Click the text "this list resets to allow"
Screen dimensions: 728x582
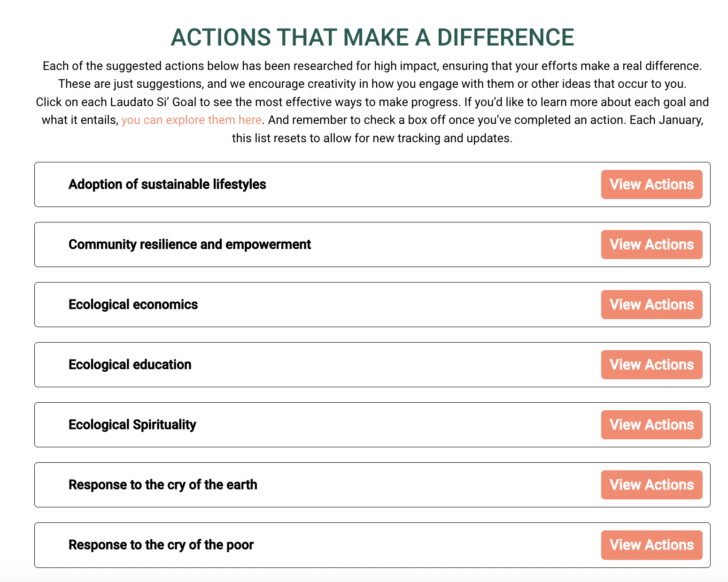point(372,138)
